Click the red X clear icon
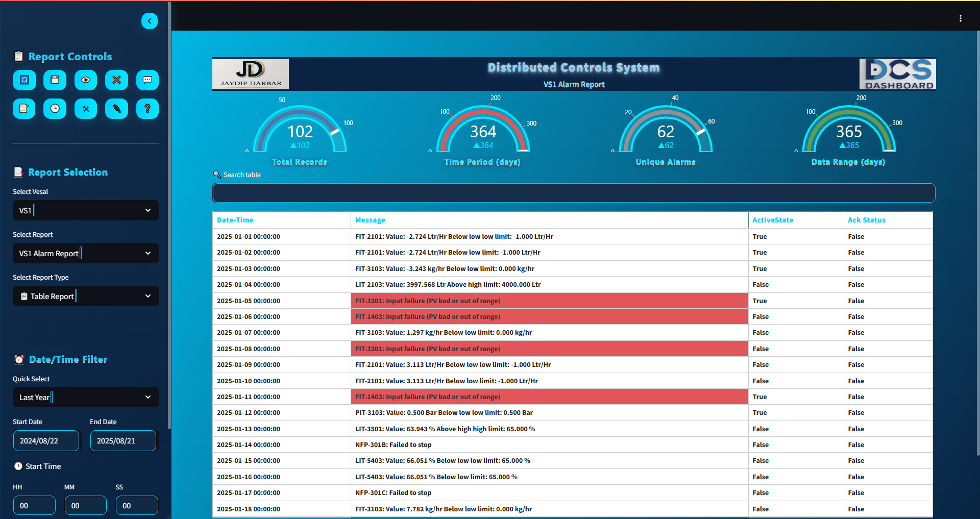This screenshot has width=980, height=519. tap(116, 80)
